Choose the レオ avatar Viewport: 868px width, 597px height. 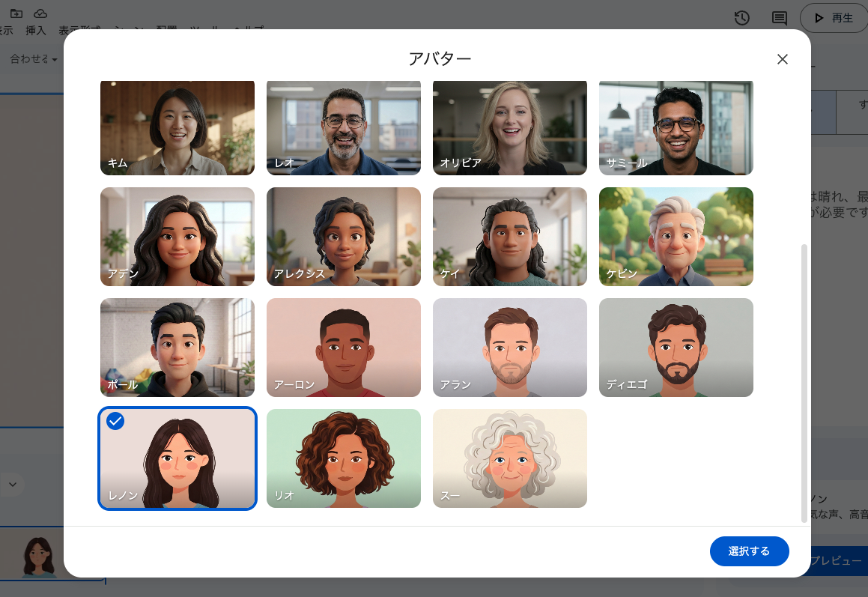pyautogui.click(x=343, y=127)
